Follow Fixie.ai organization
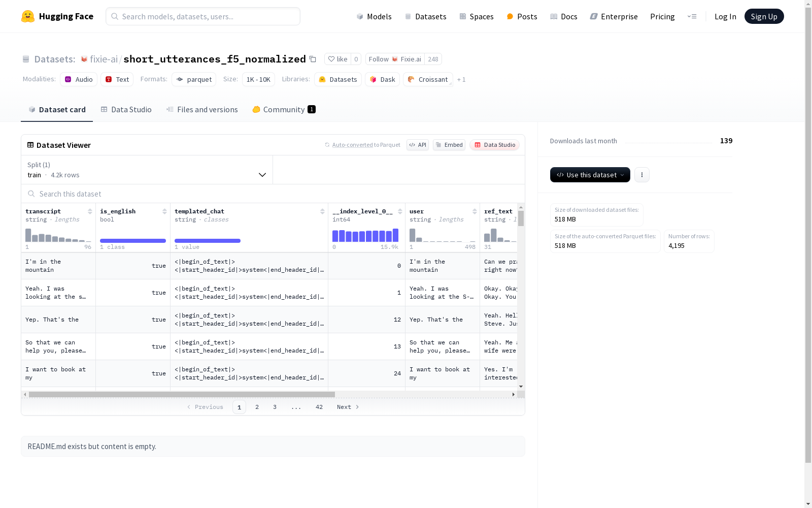812x508 pixels. 395,59
